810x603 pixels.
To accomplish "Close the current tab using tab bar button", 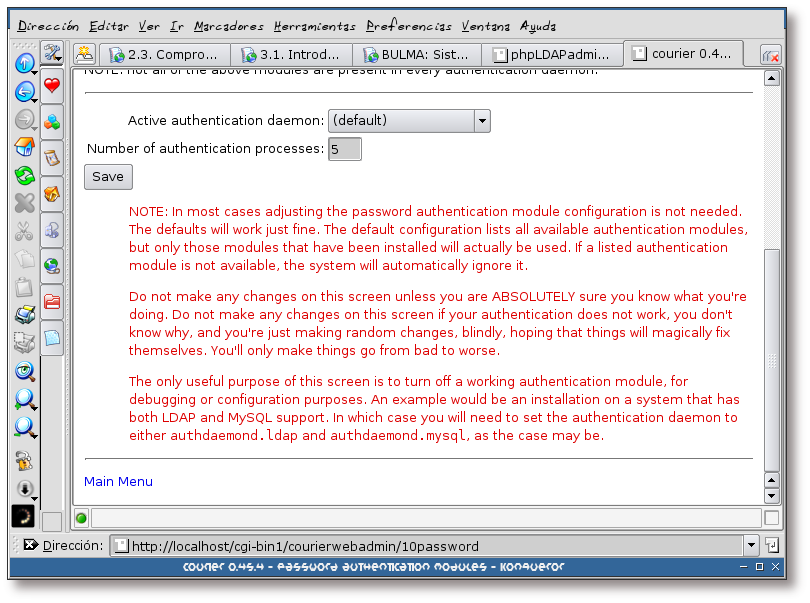I will pyautogui.click(x=770, y=55).
